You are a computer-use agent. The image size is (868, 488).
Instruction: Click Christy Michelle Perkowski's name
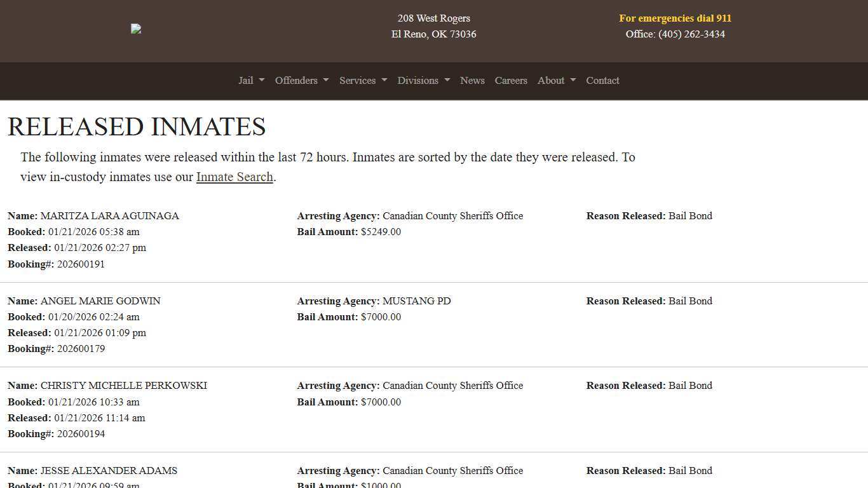[123, 386]
